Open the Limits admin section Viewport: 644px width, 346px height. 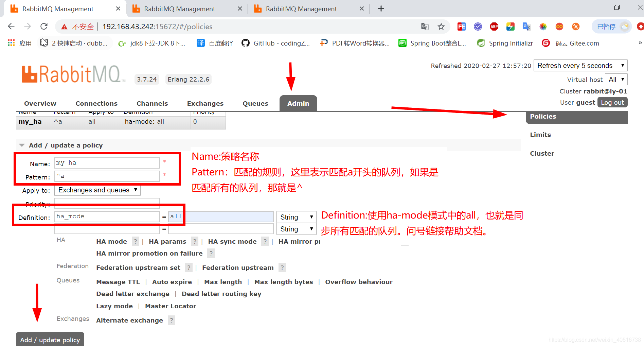click(x=540, y=135)
